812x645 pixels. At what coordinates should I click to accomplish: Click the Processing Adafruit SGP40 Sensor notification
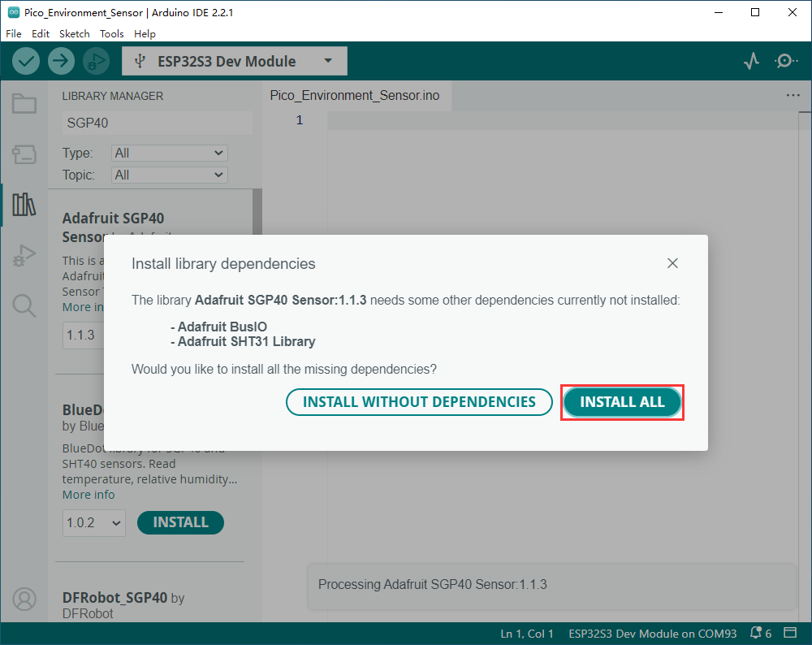point(552,585)
